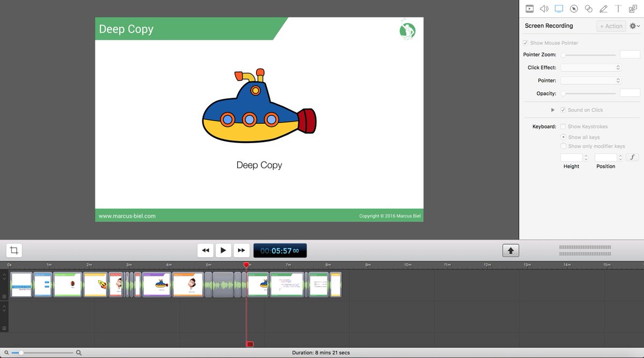
Task: Open the Text properties tab (T icon)
Action: pyautogui.click(x=618, y=9)
